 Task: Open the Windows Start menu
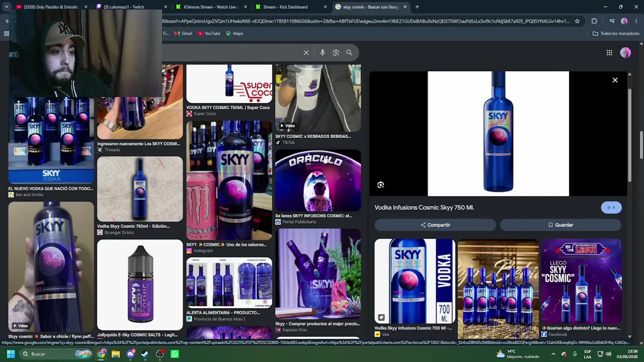11,354
